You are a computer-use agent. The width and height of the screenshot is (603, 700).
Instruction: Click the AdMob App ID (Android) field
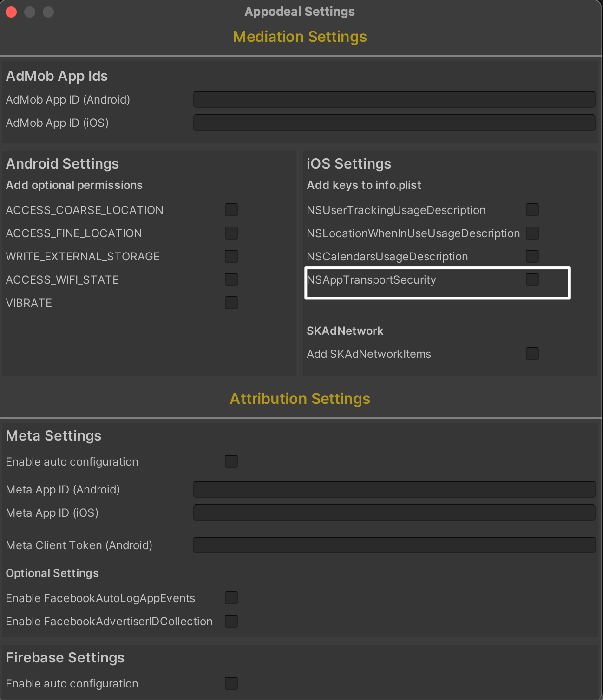[x=394, y=99]
